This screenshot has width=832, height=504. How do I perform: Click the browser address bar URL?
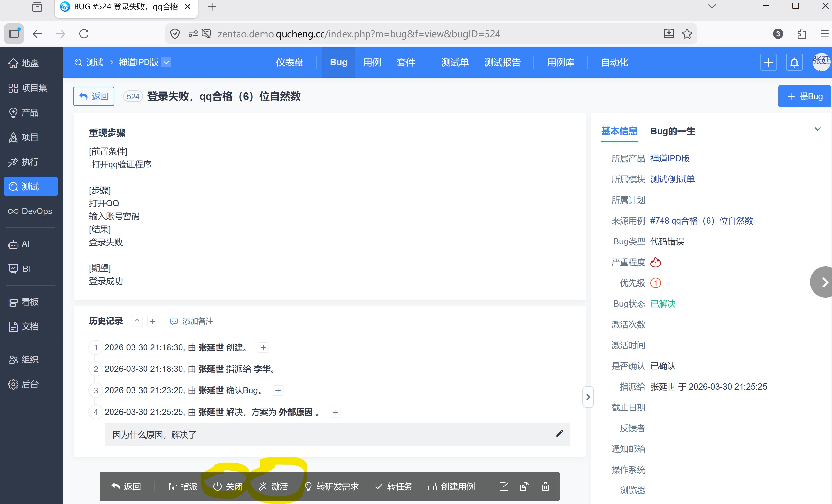[358, 34]
